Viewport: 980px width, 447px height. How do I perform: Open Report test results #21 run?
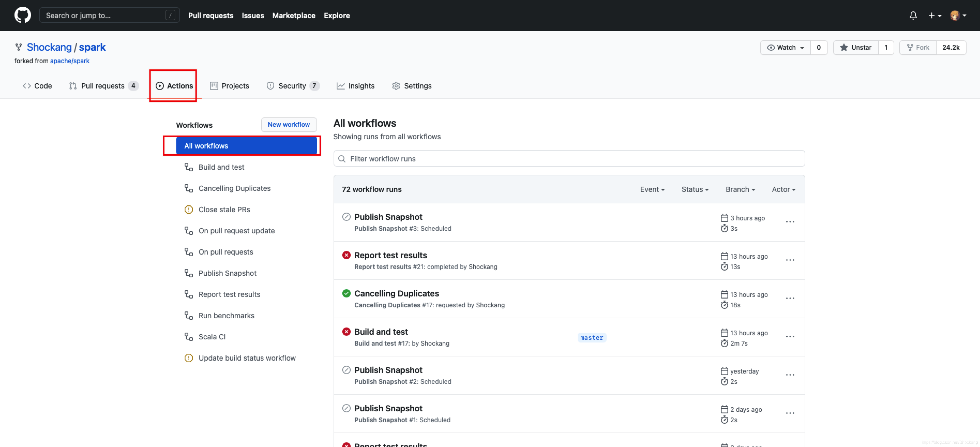[x=390, y=255]
